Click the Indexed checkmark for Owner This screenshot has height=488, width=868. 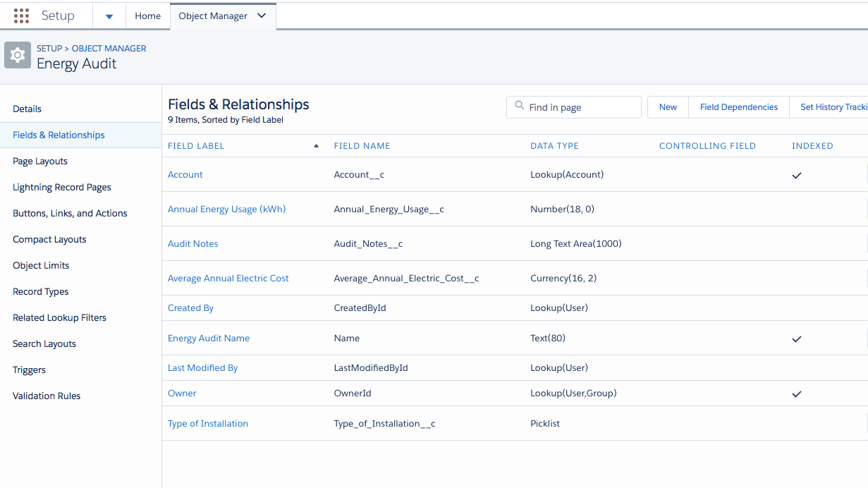pyautogui.click(x=797, y=394)
